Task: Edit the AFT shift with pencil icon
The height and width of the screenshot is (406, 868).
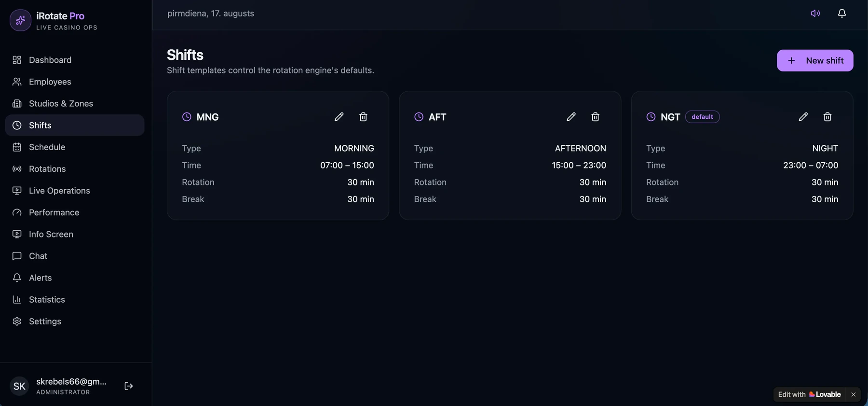Action: click(571, 117)
